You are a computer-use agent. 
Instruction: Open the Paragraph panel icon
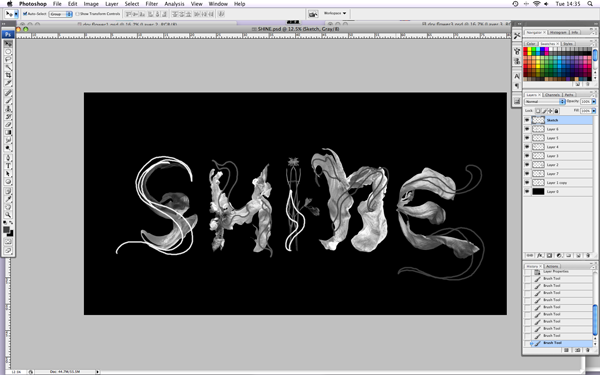[x=517, y=85]
